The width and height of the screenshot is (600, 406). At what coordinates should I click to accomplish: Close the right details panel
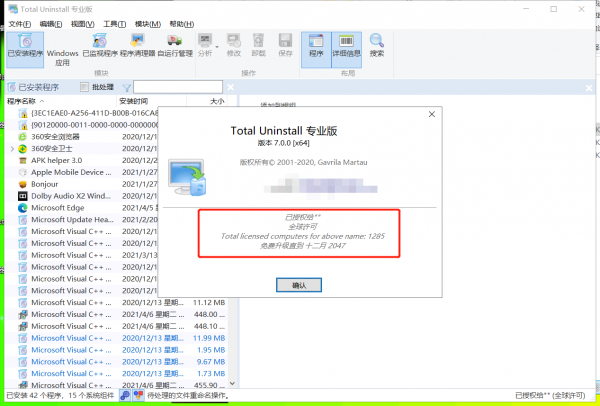pos(589,88)
